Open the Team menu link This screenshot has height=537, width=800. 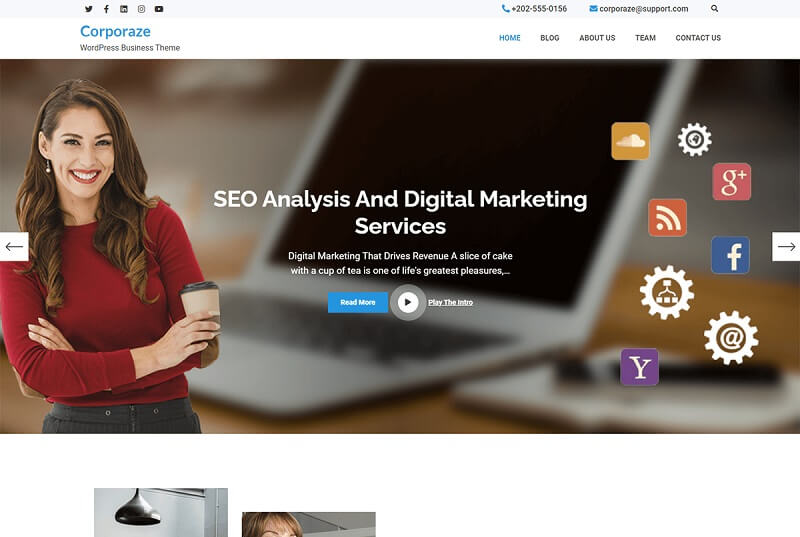[x=645, y=38]
